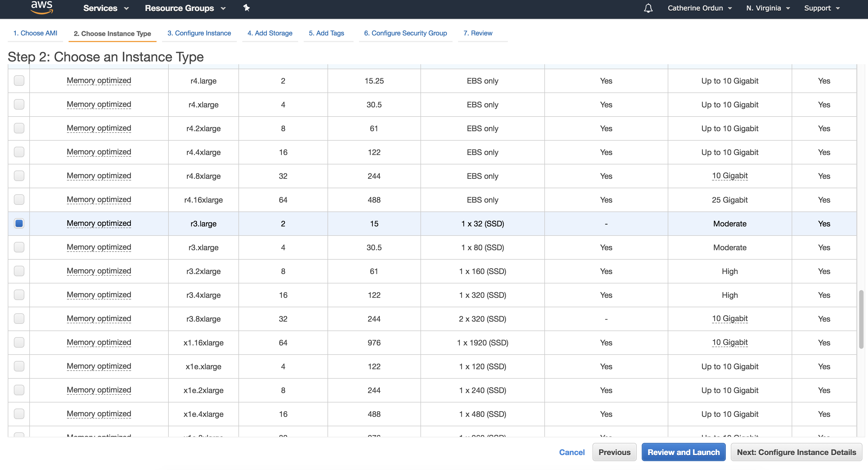Go to the 4. Add Storage step
The height and width of the screenshot is (470, 868).
tap(270, 33)
